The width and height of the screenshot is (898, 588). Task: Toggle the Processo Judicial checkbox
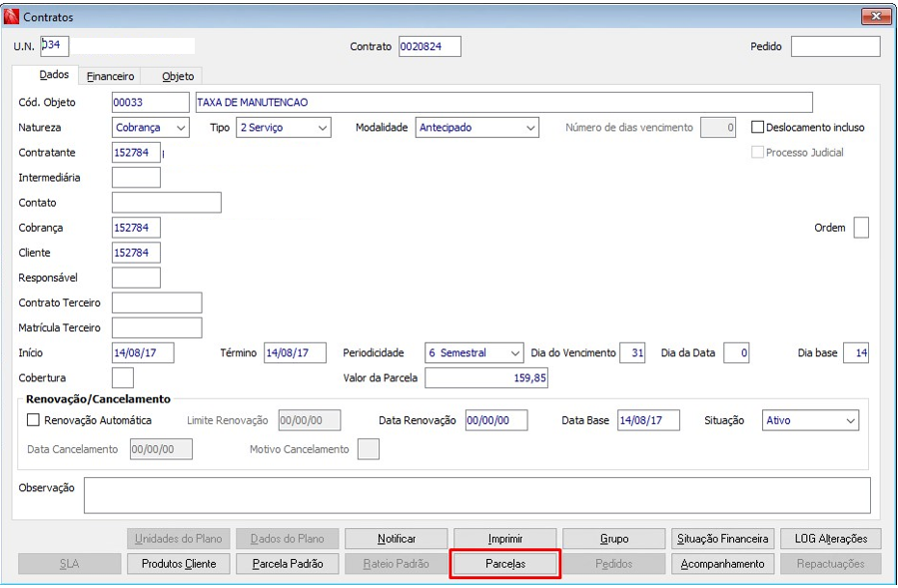[757, 153]
